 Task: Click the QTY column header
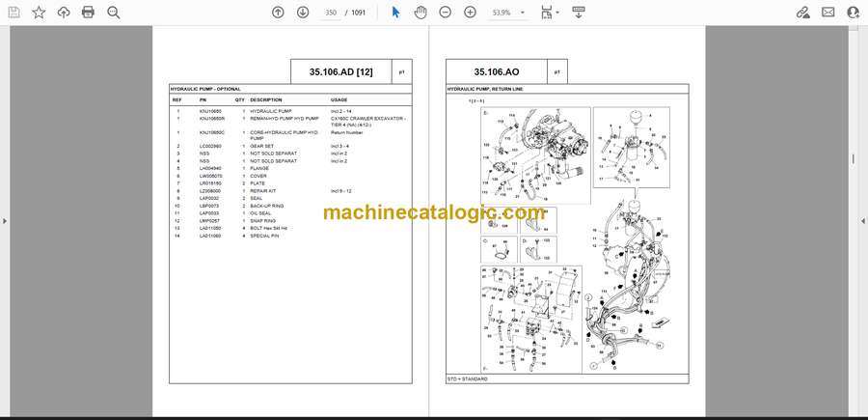(x=240, y=100)
